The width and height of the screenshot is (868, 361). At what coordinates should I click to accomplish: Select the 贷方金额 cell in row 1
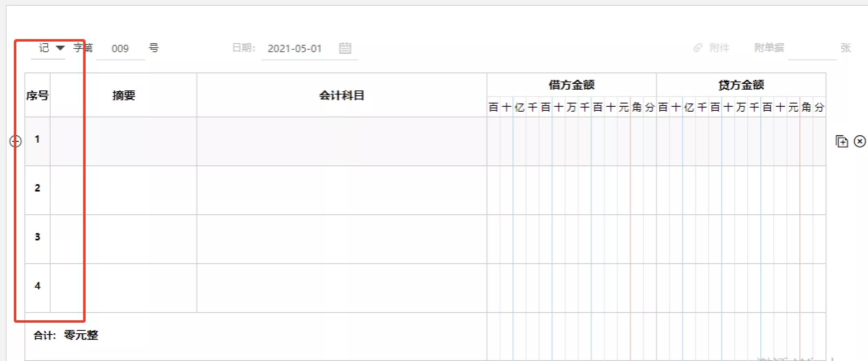[741, 141]
